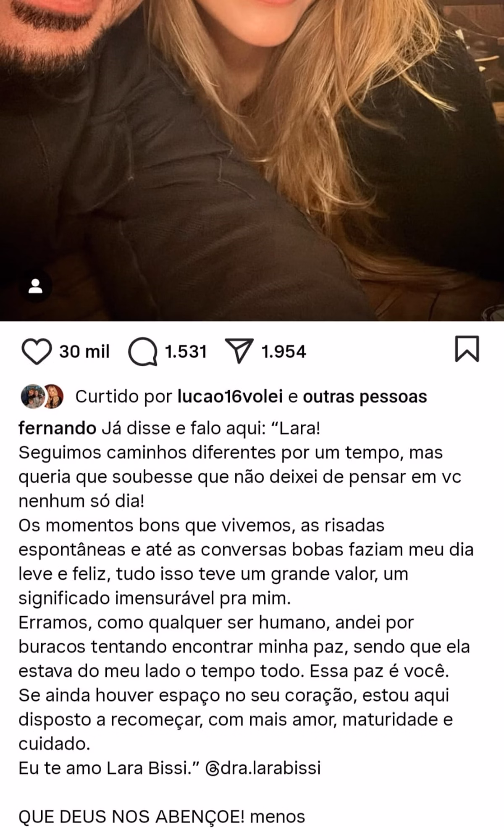Viewport: 504px width, 830px height.
Task: Open the 1.531 comments count
Action: tap(186, 352)
